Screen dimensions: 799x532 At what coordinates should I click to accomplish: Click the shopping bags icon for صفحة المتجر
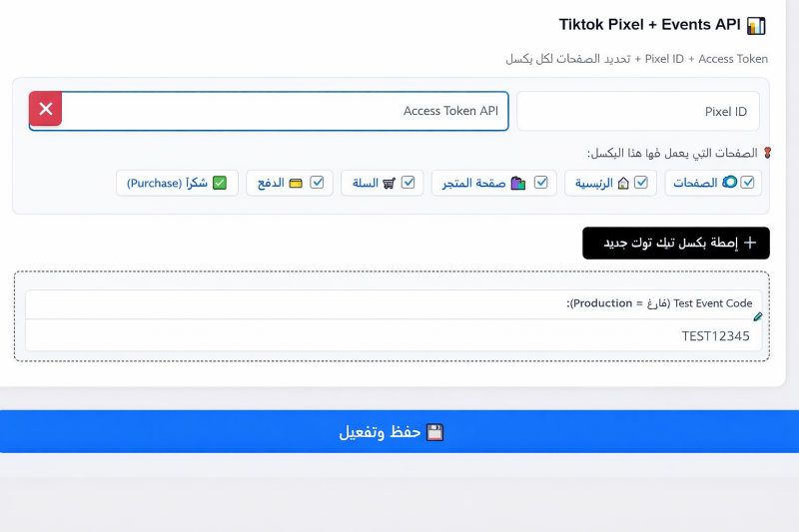(x=517, y=184)
